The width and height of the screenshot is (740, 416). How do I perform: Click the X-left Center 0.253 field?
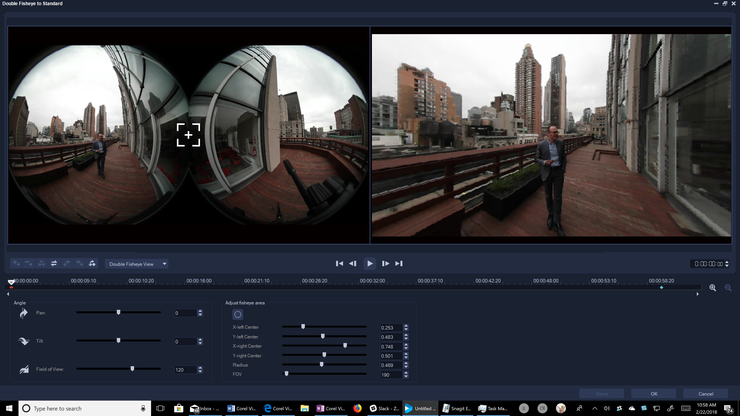click(x=391, y=327)
